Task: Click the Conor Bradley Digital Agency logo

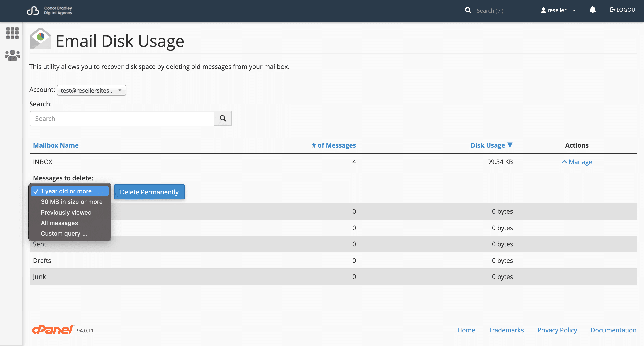Action: click(x=50, y=11)
